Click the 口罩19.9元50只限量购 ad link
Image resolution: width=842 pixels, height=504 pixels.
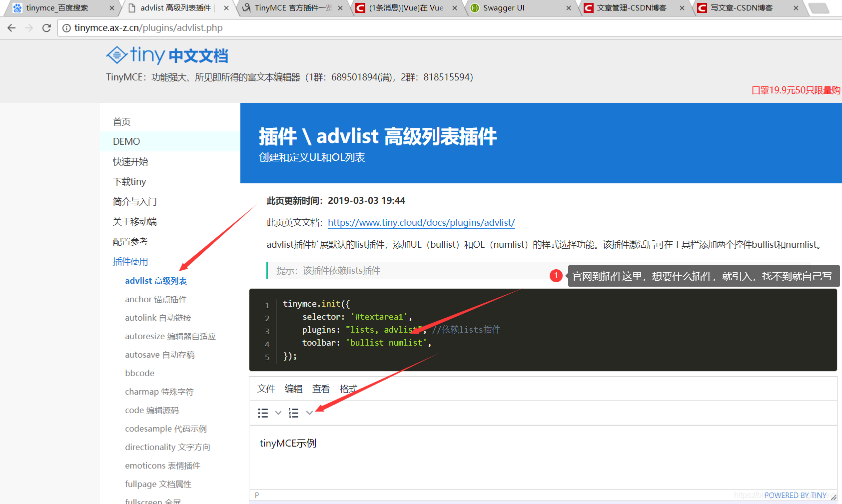[797, 90]
